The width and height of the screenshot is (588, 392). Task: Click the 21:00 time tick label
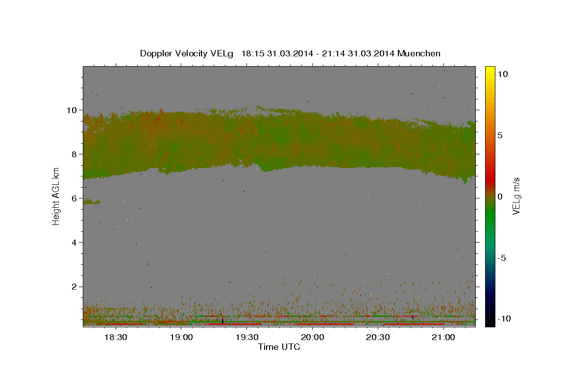(x=443, y=337)
